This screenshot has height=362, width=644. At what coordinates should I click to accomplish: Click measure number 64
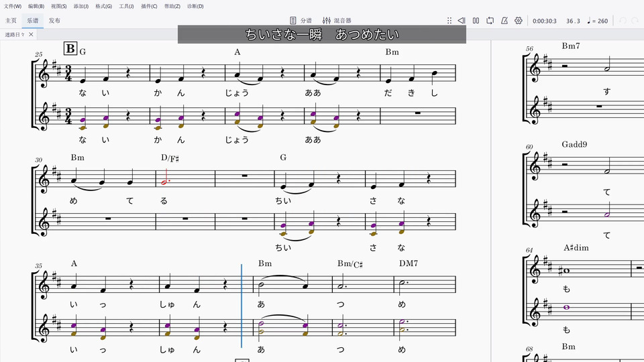(x=529, y=250)
